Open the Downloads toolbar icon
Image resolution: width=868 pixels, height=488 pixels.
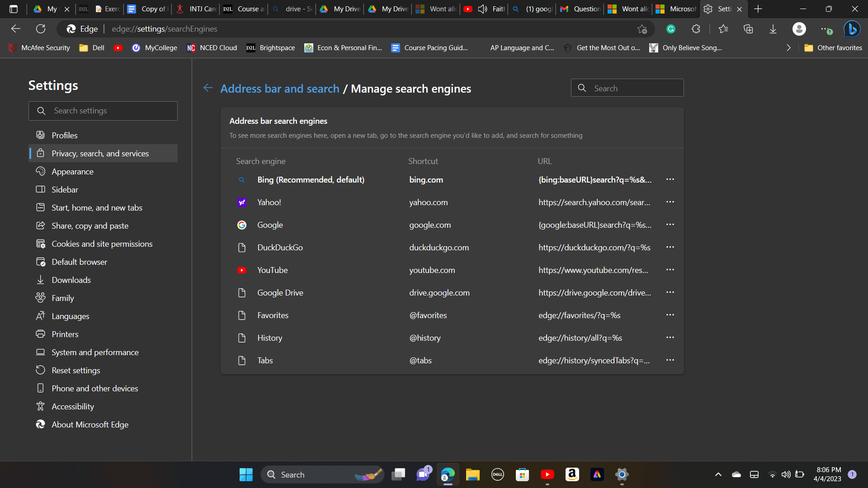point(773,29)
